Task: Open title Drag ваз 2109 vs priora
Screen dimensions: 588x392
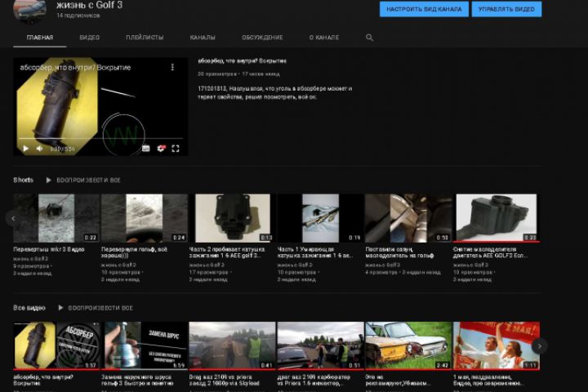Action: pyautogui.click(x=225, y=380)
